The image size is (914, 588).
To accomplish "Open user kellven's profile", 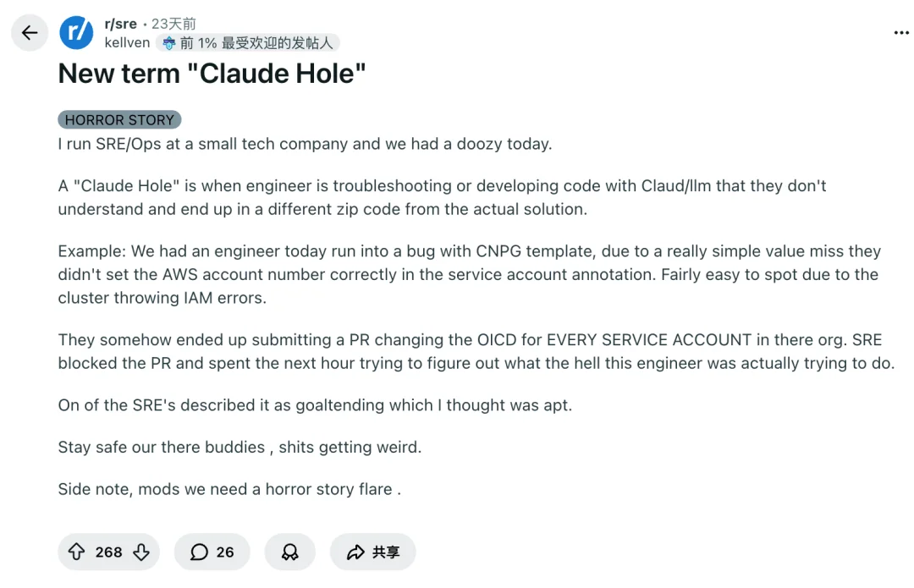I will tap(127, 42).
